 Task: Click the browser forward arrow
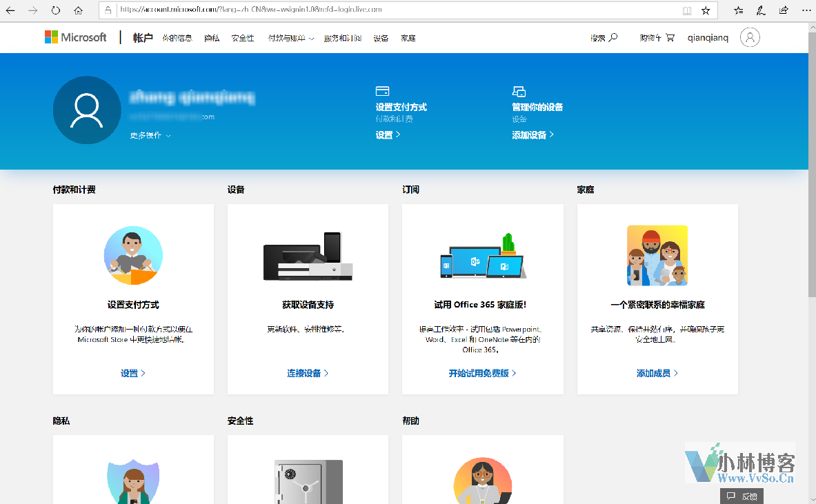coord(33,10)
